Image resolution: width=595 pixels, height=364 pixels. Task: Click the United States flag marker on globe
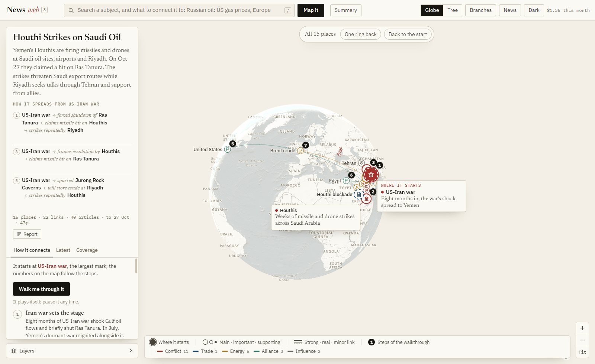228,149
